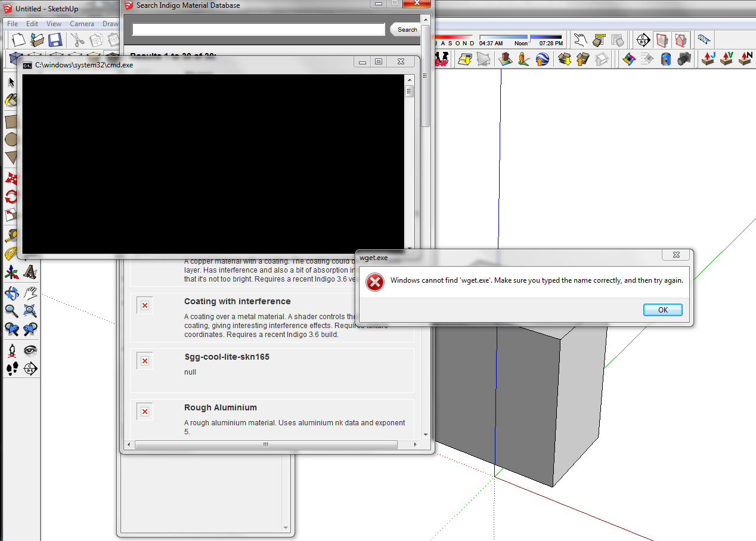Viewport: 756px width, 541px height.
Task: Select the Rectangle drawing tool
Action: tap(11, 122)
